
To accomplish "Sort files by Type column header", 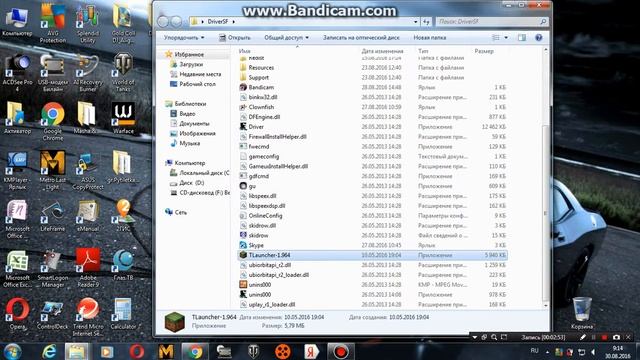I will 423,51.
